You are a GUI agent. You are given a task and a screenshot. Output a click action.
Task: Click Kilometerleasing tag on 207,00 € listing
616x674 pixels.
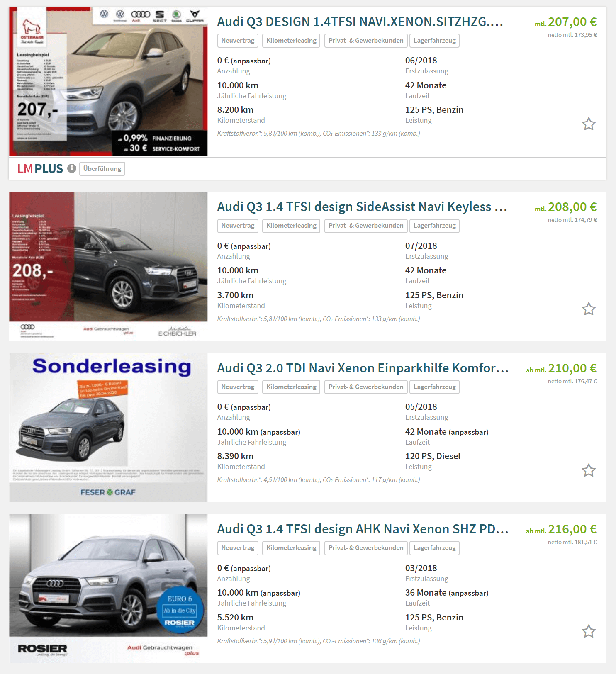[x=291, y=41]
